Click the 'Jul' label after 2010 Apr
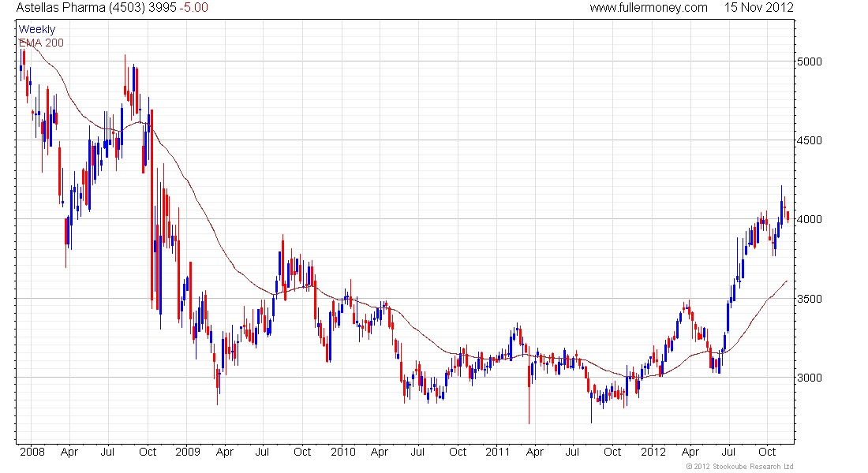Screen dimensions: 868x473 417,452
